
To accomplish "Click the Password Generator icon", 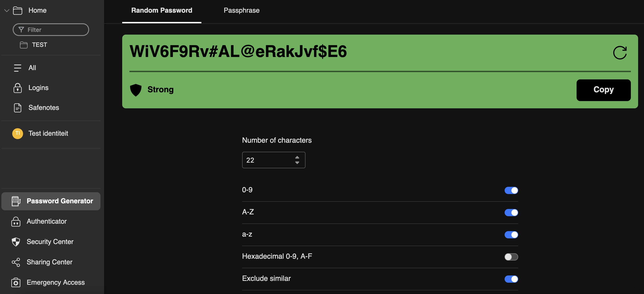I will [15, 201].
